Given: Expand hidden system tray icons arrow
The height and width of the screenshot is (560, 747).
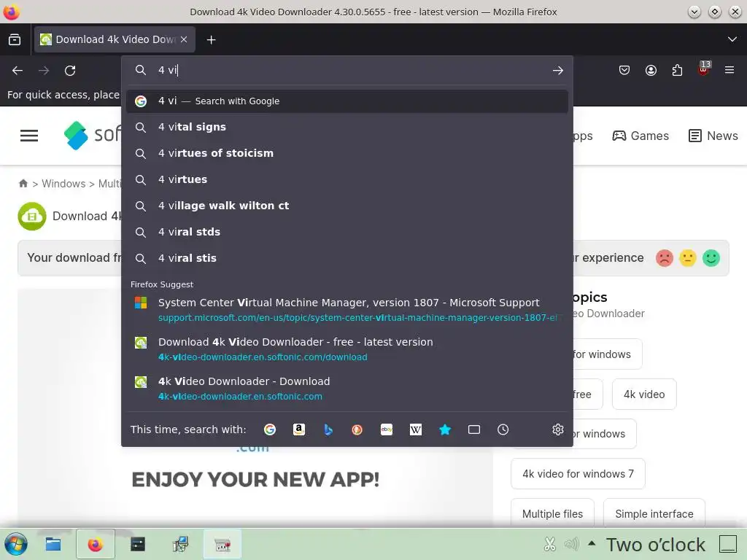Looking at the screenshot, I should [x=592, y=542].
